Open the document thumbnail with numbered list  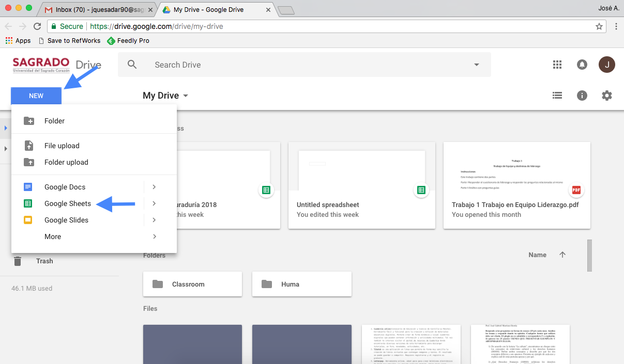click(x=411, y=344)
